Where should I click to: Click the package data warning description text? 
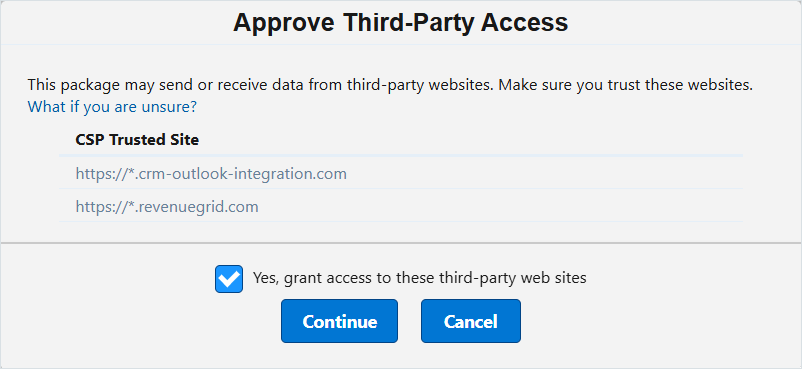pos(390,85)
